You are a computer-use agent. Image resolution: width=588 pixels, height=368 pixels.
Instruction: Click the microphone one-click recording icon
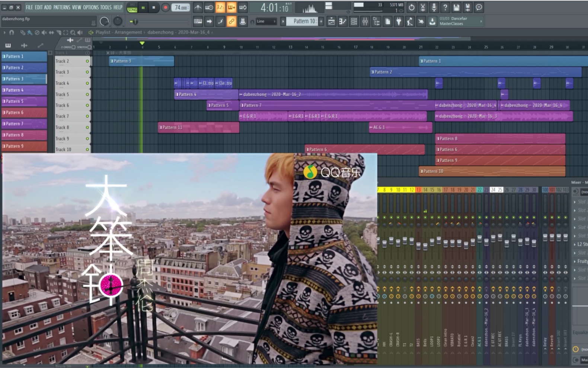(434, 7)
